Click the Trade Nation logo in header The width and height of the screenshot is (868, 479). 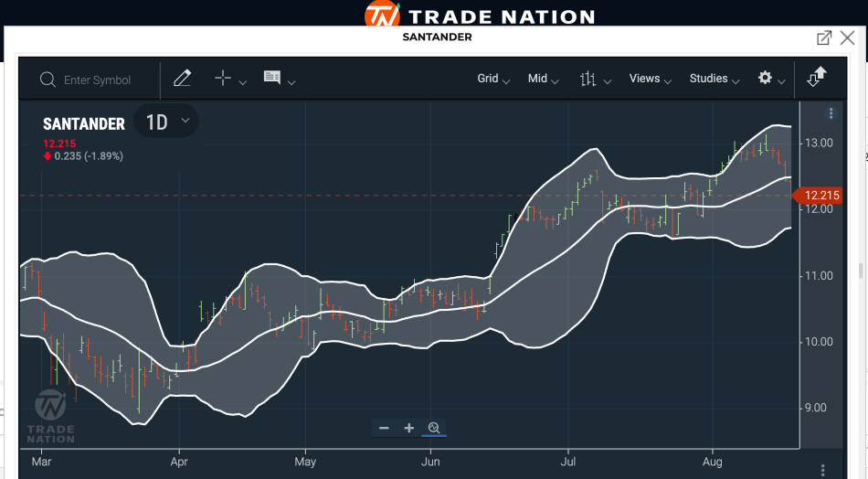[480, 15]
